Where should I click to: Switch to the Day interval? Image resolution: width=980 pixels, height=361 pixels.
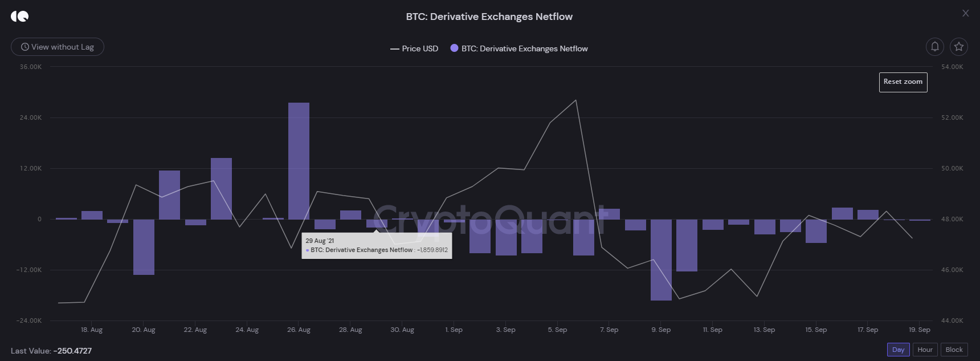tap(898, 350)
